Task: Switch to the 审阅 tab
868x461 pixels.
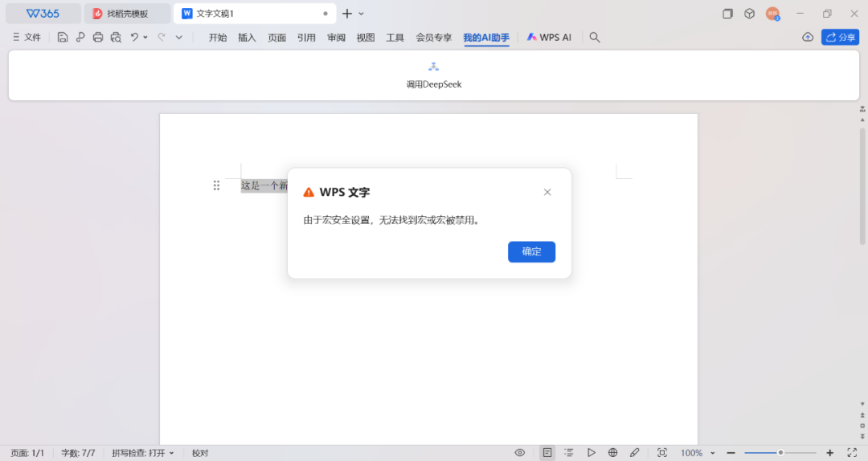Action: point(336,37)
